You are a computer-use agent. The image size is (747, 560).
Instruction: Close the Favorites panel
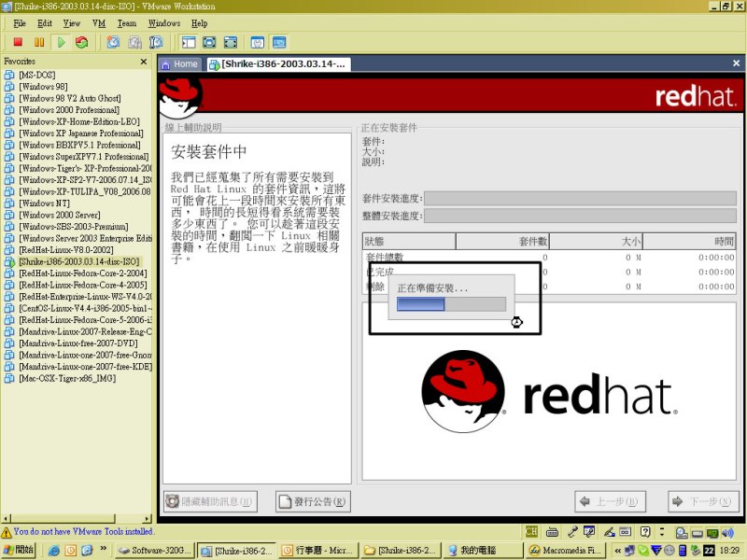[144, 62]
